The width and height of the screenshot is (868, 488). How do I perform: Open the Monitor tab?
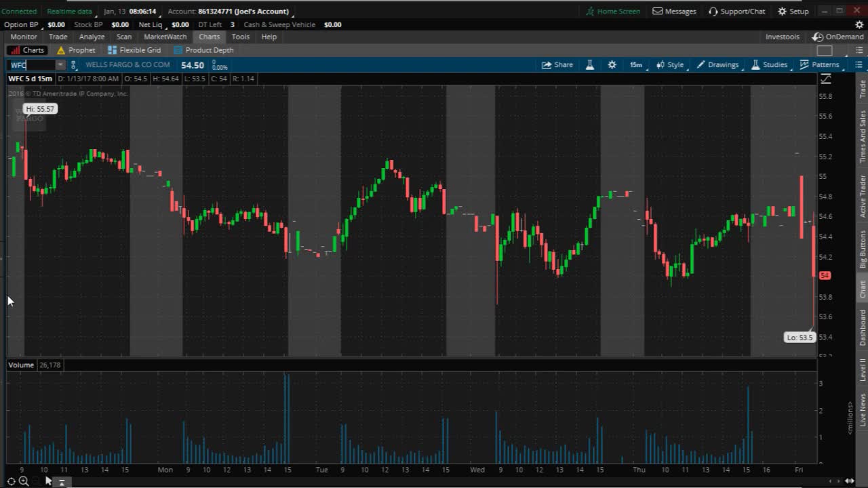[x=24, y=37]
